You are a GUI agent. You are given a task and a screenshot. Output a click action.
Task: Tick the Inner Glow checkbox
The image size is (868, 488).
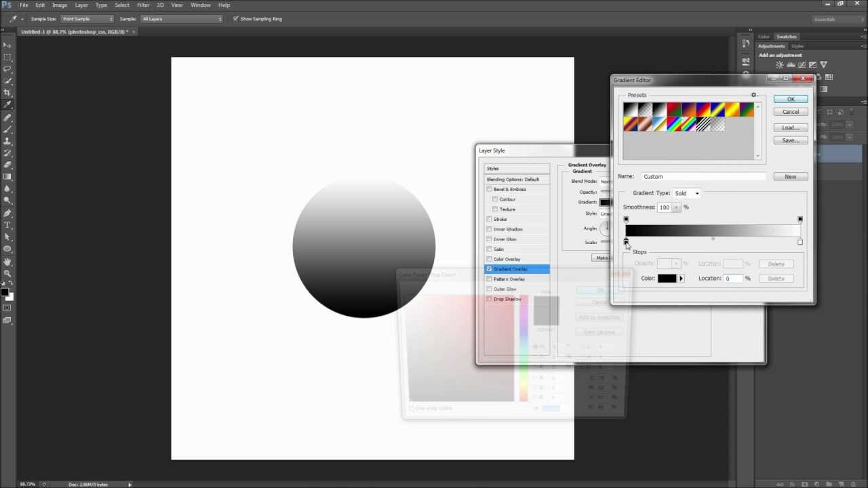(x=489, y=239)
